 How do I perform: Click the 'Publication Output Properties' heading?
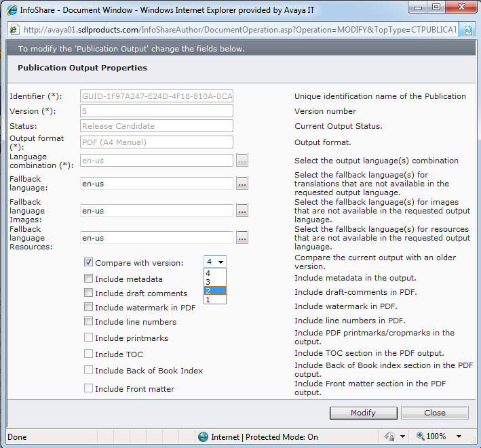pos(82,68)
